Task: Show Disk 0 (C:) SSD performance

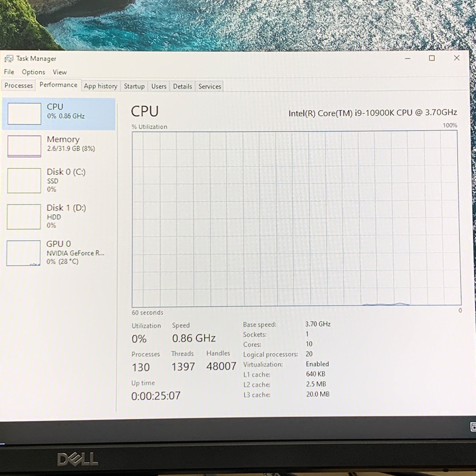Action: click(x=59, y=180)
